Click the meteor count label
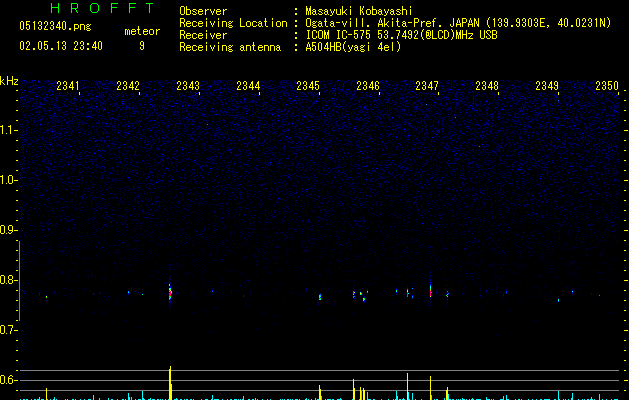This screenshot has height=400, width=629. pyautogui.click(x=142, y=31)
